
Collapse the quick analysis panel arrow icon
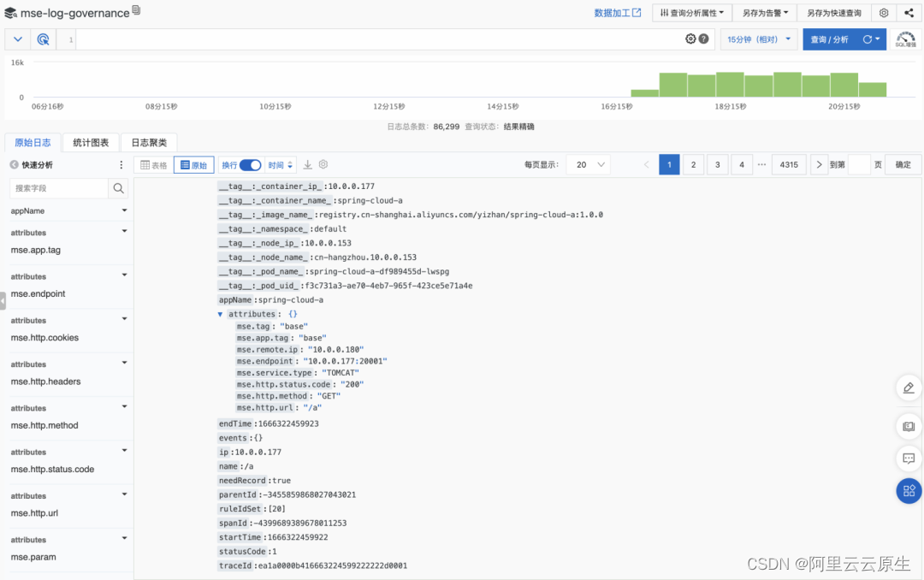click(x=15, y=165)
